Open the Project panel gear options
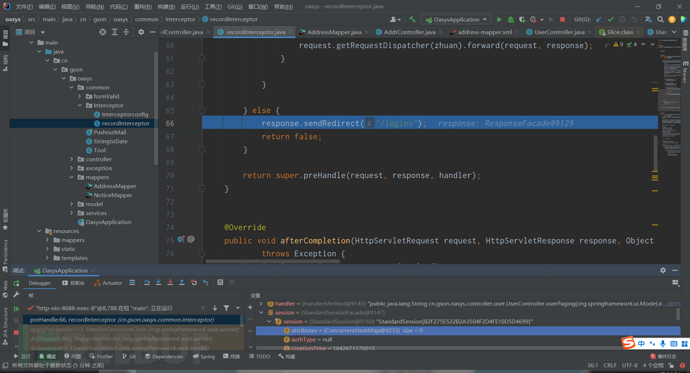The height and width of the screenshot is (373, 690). [141, 32]
